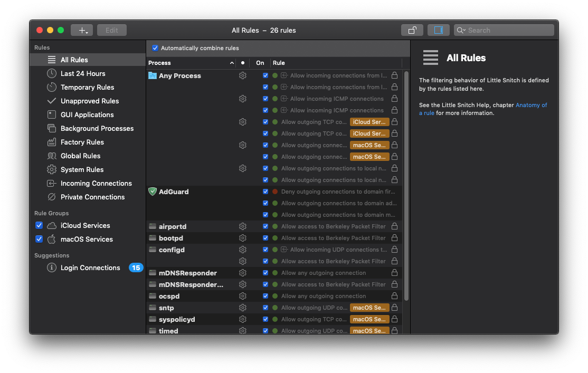Uncheck the AdGuard deny rule checkbox

(x=265, y=192)
